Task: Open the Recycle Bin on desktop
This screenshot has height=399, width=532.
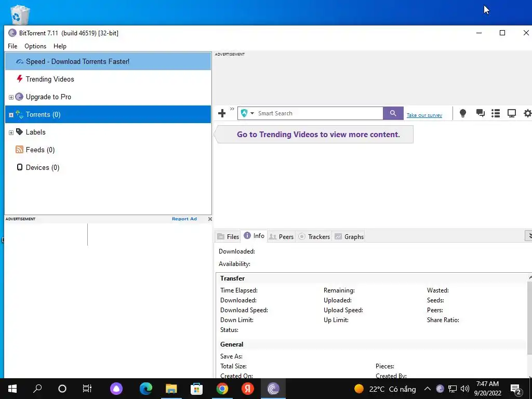Action: [x=20, y=14]
